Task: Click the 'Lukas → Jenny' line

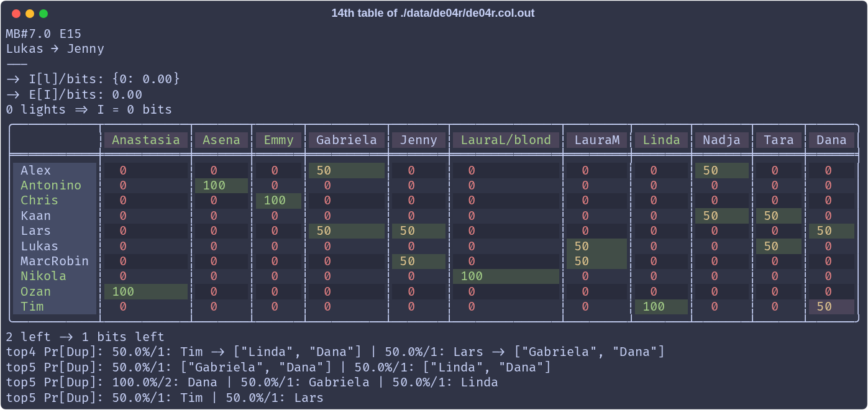Action: click(x=55, y=48)
